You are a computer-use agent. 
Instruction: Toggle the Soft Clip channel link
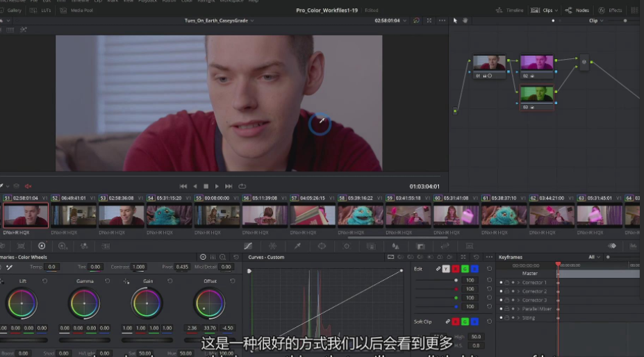(x=447, y=322)
